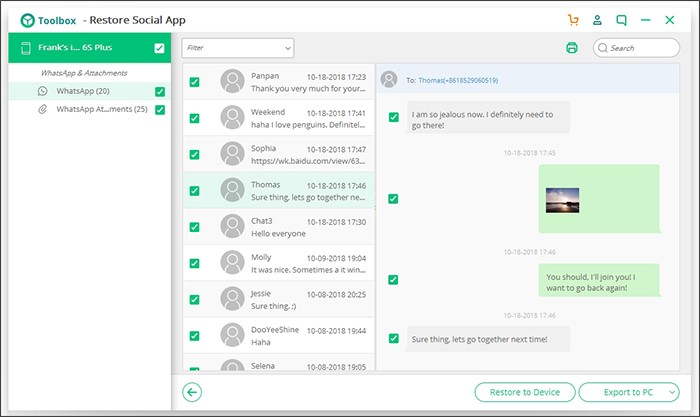Select the 'I am so jealous now' message bubble
Screen dimensions: 700x417
point(488,117)
